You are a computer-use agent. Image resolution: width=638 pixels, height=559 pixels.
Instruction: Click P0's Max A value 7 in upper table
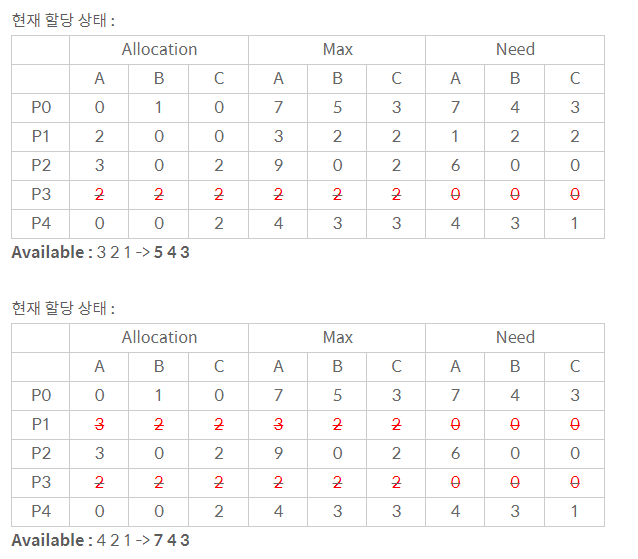point(278,107)
